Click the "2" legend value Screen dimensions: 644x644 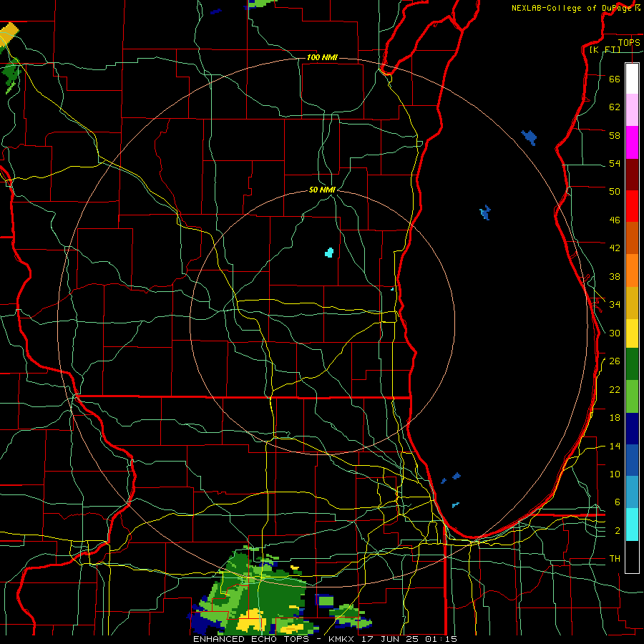click(617, 531)
